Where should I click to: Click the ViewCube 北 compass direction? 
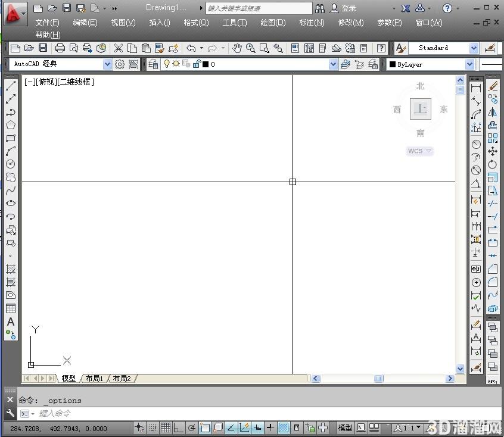421,86
